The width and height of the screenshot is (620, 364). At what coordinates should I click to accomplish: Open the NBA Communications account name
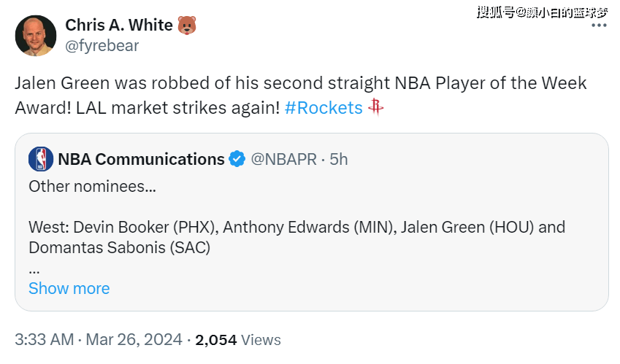pyautogui.click(x=141, y=159)
